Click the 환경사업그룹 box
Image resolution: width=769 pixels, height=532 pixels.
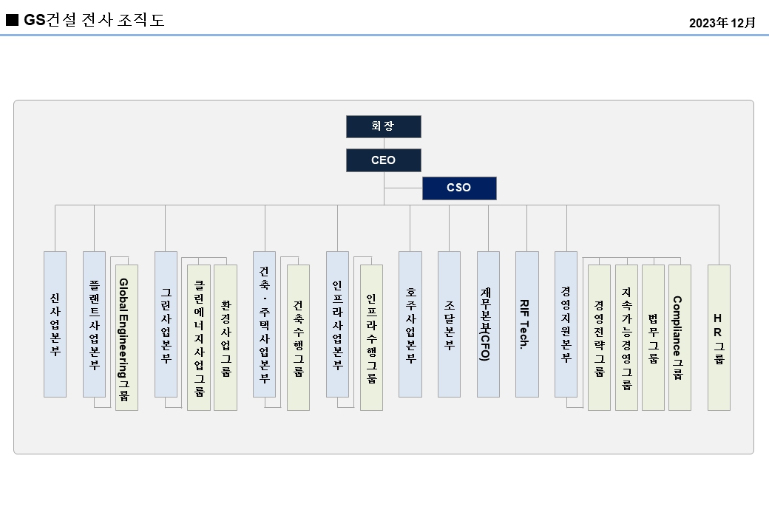[224, 336]
